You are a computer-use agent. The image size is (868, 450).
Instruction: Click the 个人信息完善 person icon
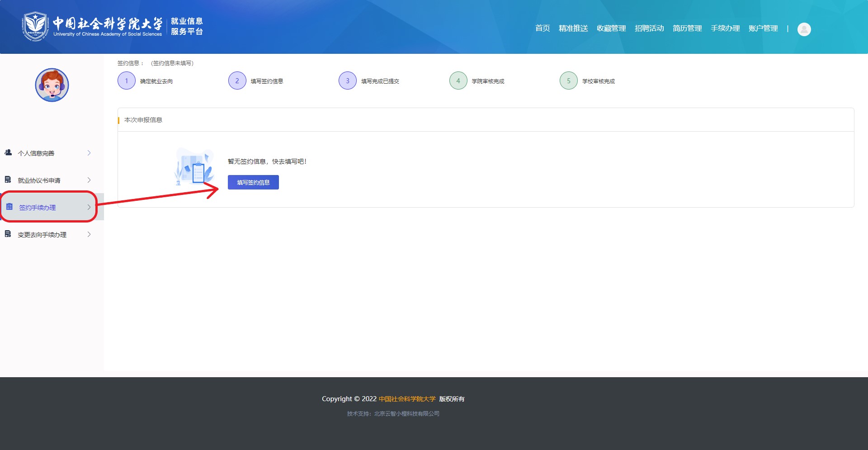pyautogui.click(x=8, y=153)
